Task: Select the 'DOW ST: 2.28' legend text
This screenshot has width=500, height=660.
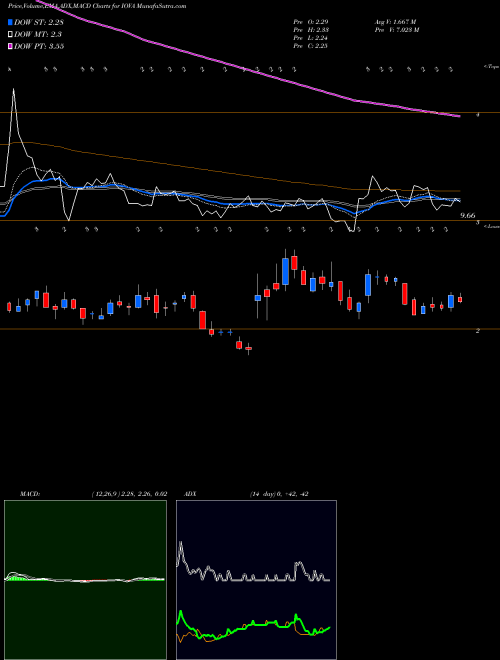Action: tap(39, 23)
